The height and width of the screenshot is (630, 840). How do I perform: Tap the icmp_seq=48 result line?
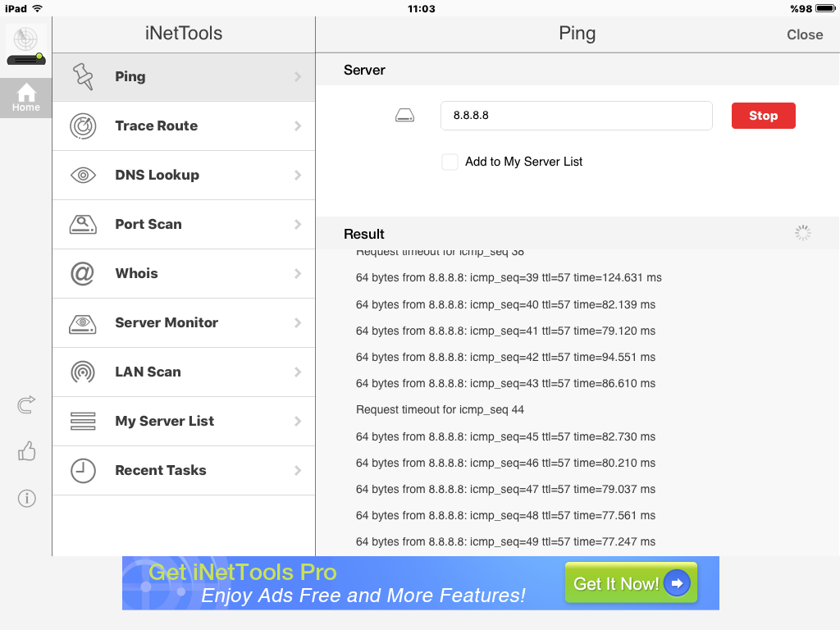[505, 515]
